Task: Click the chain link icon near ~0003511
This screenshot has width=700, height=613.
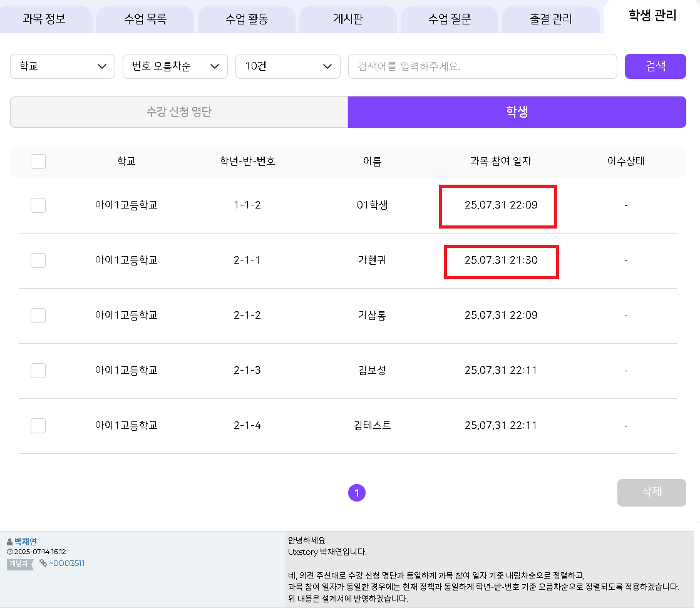Action: 43,564
